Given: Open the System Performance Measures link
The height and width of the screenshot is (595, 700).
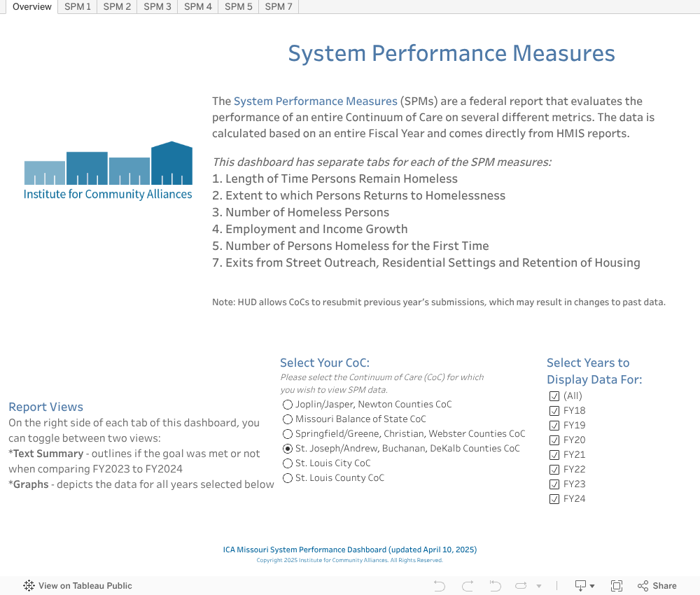Looking at the screenshot, I should [x=315, y=101].
